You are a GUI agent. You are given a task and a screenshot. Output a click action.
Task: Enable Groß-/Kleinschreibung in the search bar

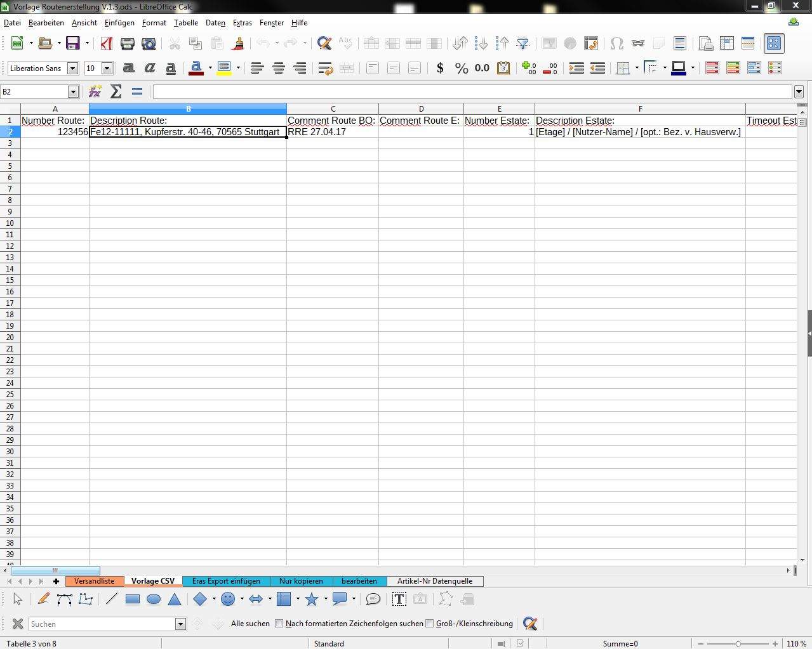point(430,624)
